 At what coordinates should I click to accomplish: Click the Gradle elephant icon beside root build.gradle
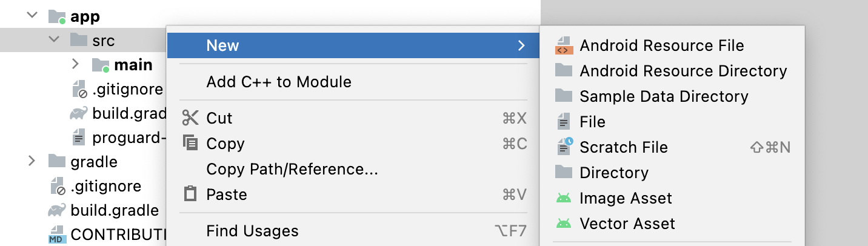[x=57, y=211]
